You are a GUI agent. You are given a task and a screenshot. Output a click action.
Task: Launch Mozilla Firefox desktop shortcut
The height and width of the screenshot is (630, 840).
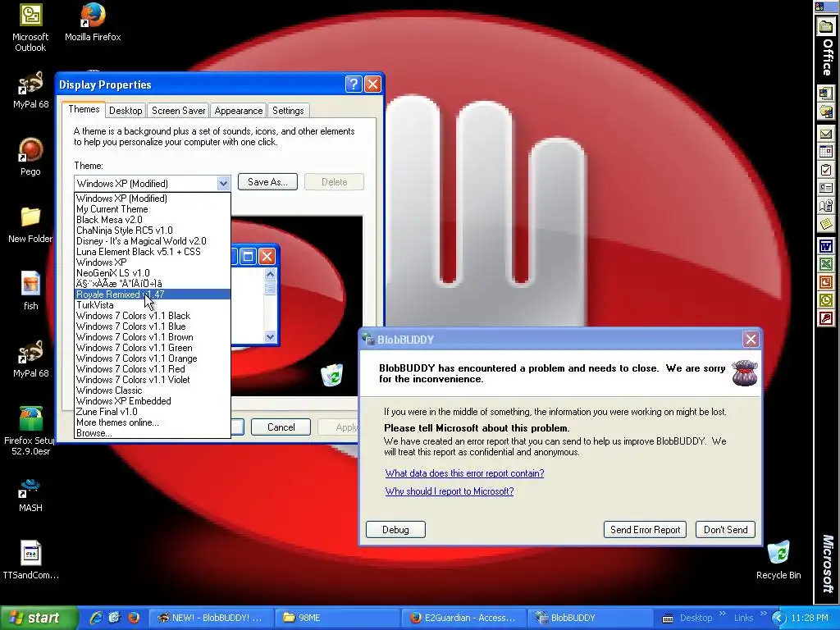(x=93, y=22)
